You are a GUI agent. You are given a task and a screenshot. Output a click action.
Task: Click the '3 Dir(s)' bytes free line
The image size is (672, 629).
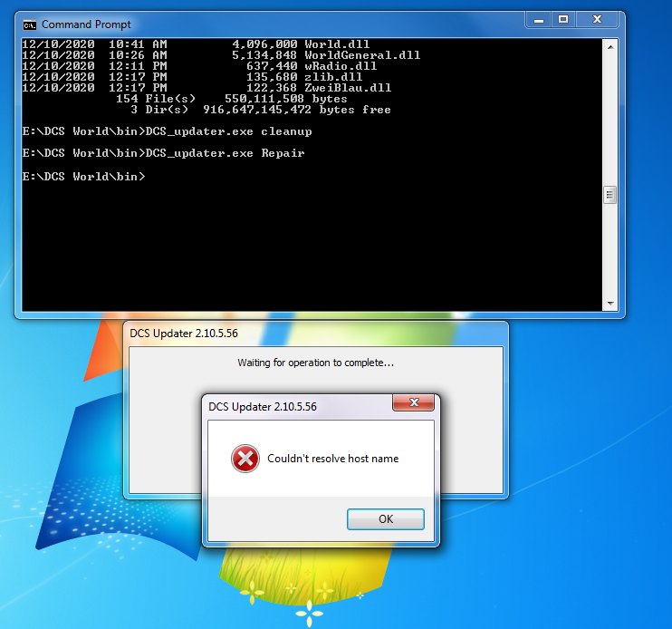[261, 110]
